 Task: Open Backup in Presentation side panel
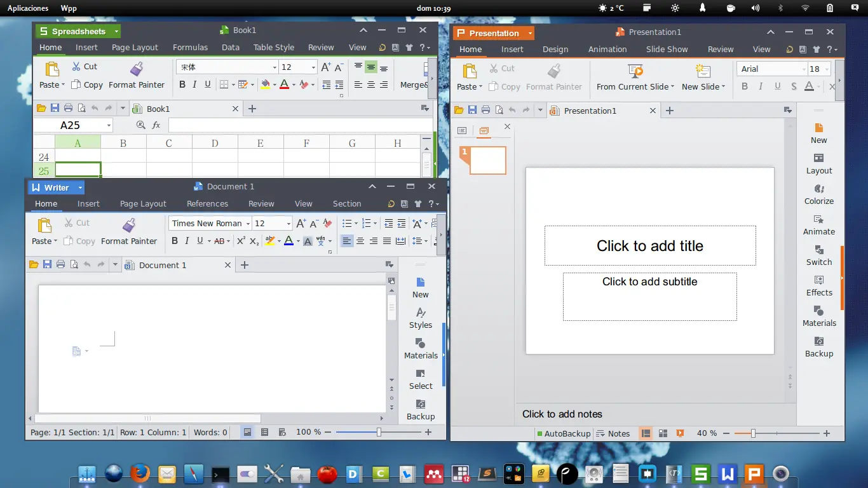[x=819, y=346]
